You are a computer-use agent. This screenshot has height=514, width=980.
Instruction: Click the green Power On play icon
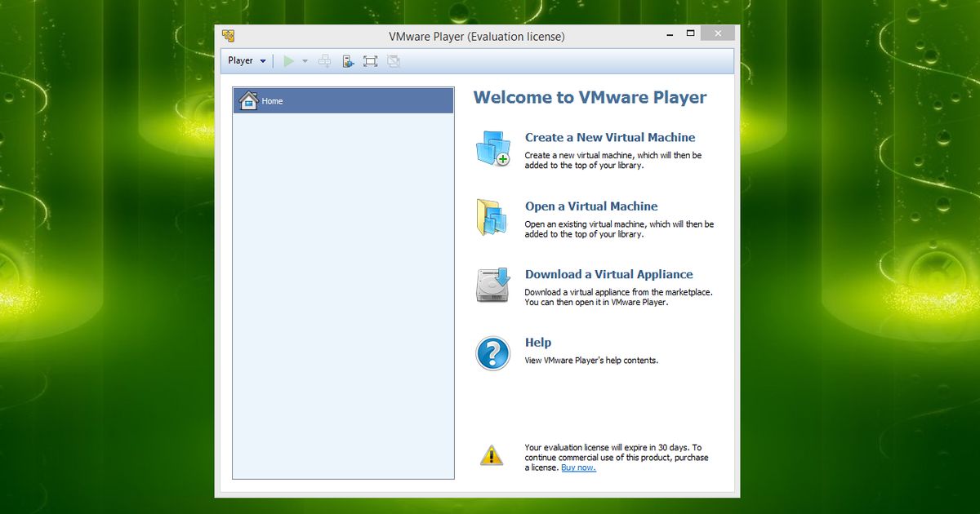point(288,61)
